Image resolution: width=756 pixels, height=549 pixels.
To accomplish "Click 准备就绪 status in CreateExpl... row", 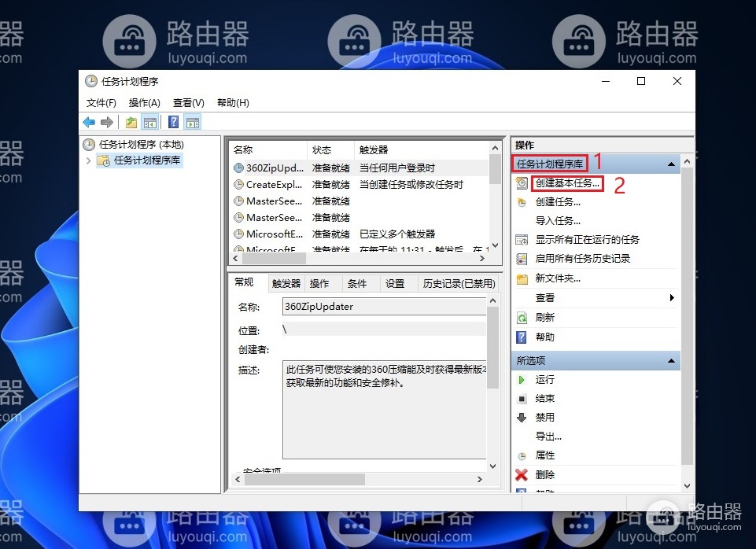I will click(x=330, y=185).
